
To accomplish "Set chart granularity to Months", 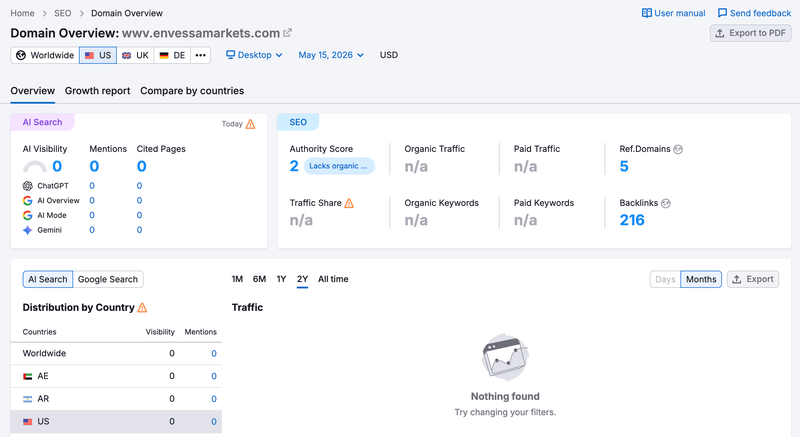I will (x=701, y=279).
